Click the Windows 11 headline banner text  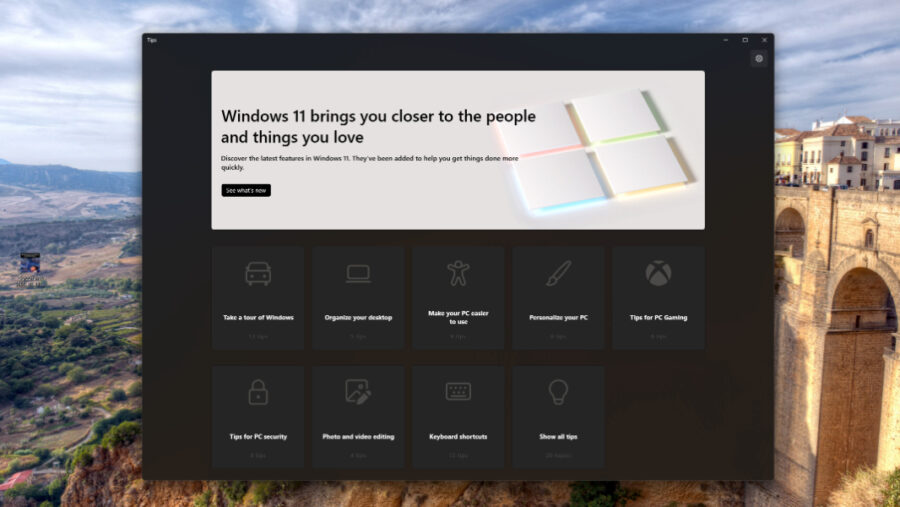point(378,126)
